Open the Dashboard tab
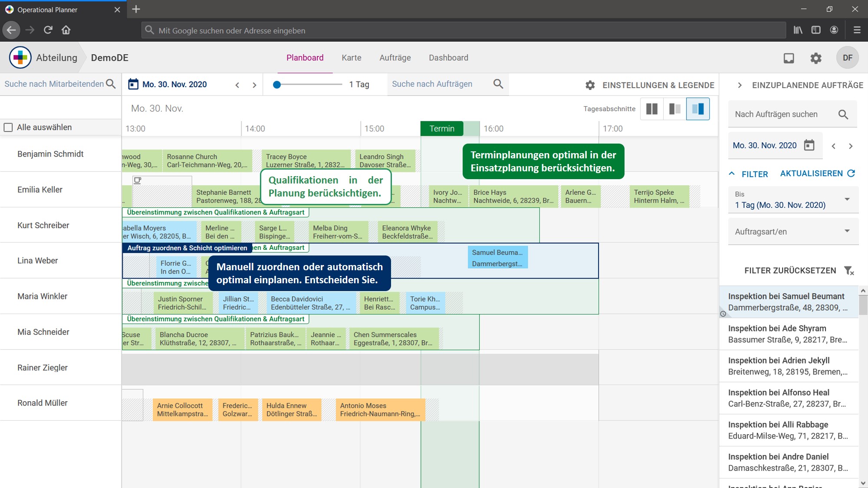The width and height of the screenshot is (868, 488). click(448, 58)
